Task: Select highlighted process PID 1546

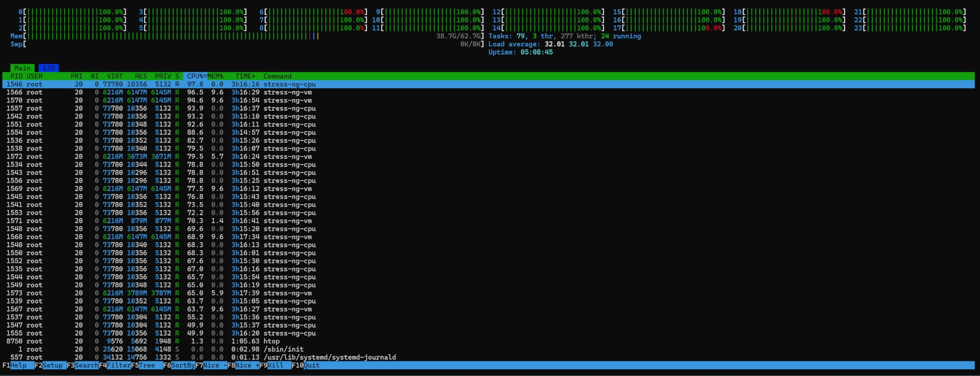Action: pyautogui.click(x=488, y=84)
